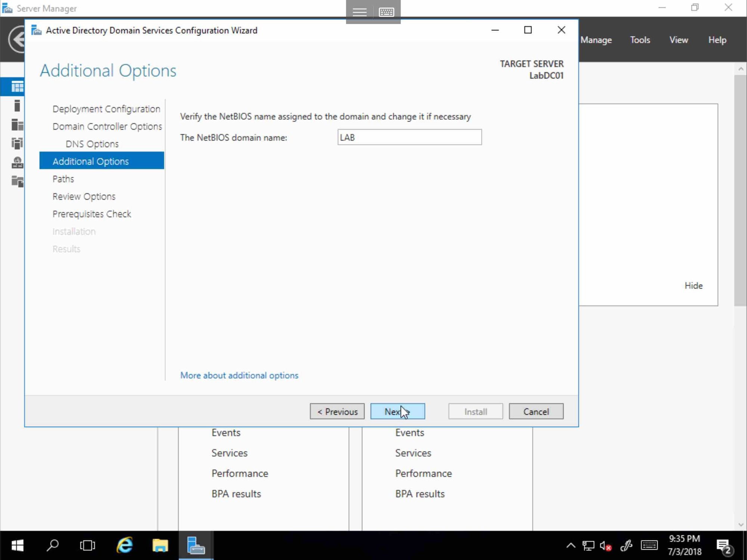Click the Cancel button
Image resolution: width=747 pixels, height=560 pixels.
coord(536,412)
